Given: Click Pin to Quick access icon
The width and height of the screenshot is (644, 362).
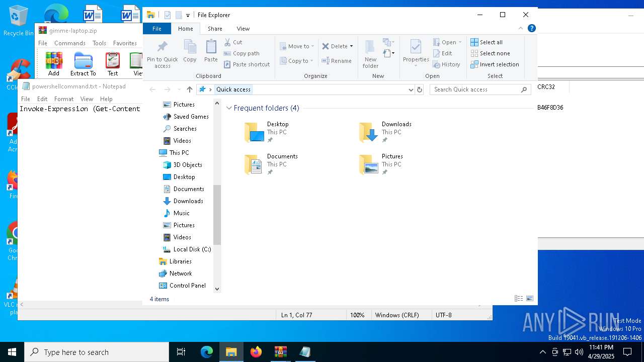Looking at the screenshot, I should (x=162, y=54).
